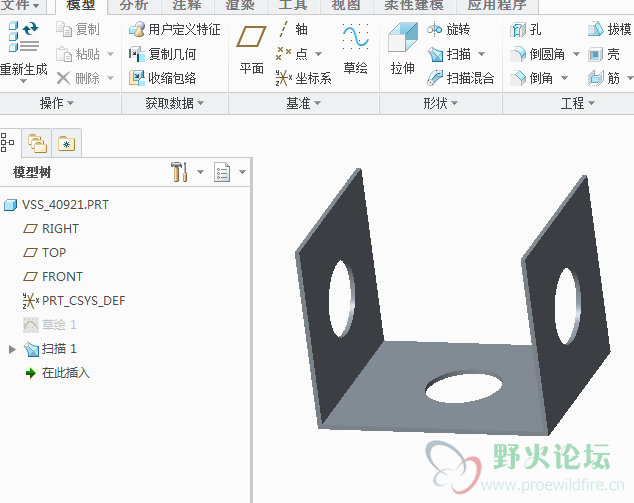Viewport: 634px width, 503px height.
Task: Open the Paste (粘贴) dropdown arrow
Action: 110,54
